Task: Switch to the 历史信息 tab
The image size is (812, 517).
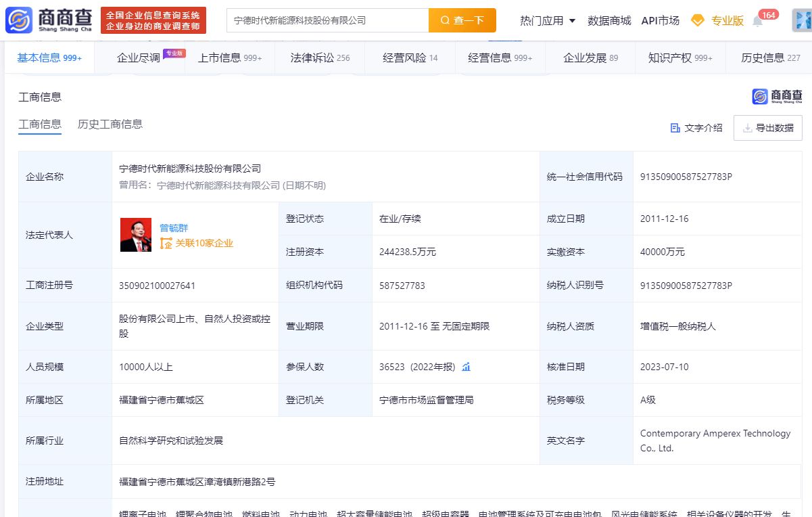Action: pyautogui.click(x=770, y=58)
